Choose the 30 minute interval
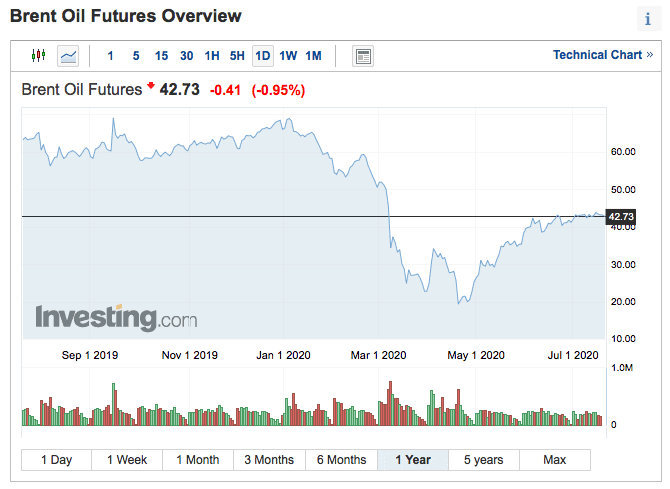The height and width of the screenshot is (489, 670). [x=187, y=55]
